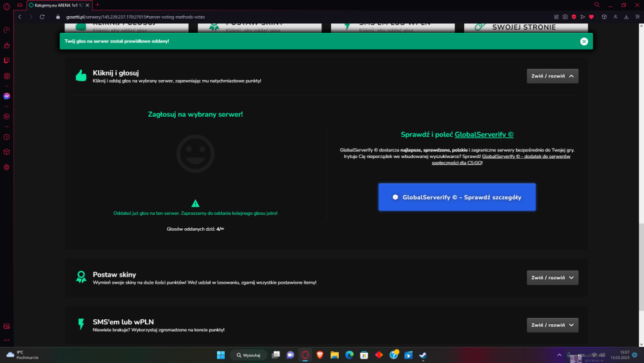Bookmark page with heart icon
This screenshot has width=644, height=363.
pos(591,17)
